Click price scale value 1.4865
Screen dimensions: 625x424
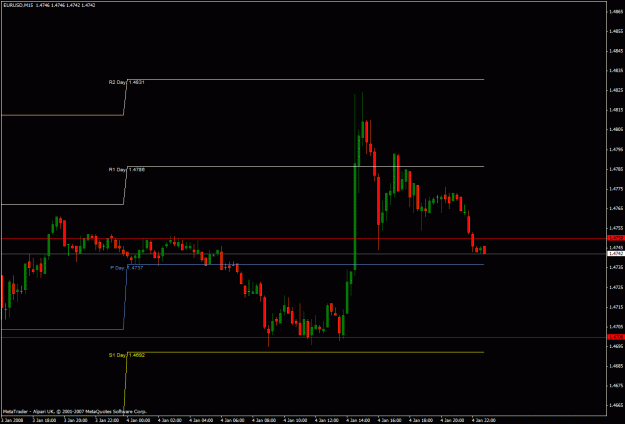click(x=616, y=12)
